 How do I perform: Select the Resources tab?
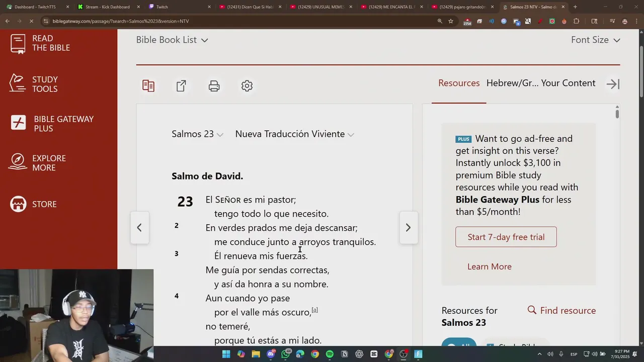pos(459,83)
